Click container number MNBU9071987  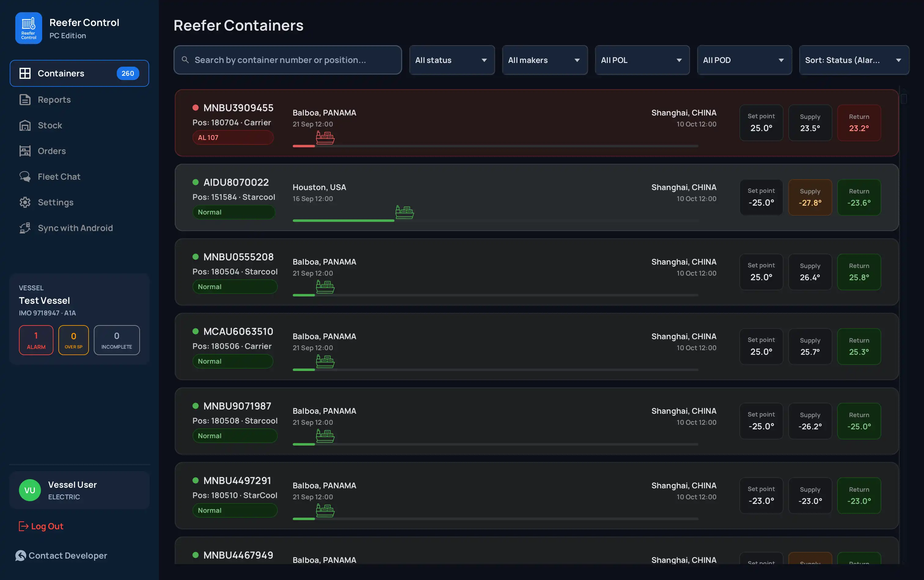click(x=237, y=406)
